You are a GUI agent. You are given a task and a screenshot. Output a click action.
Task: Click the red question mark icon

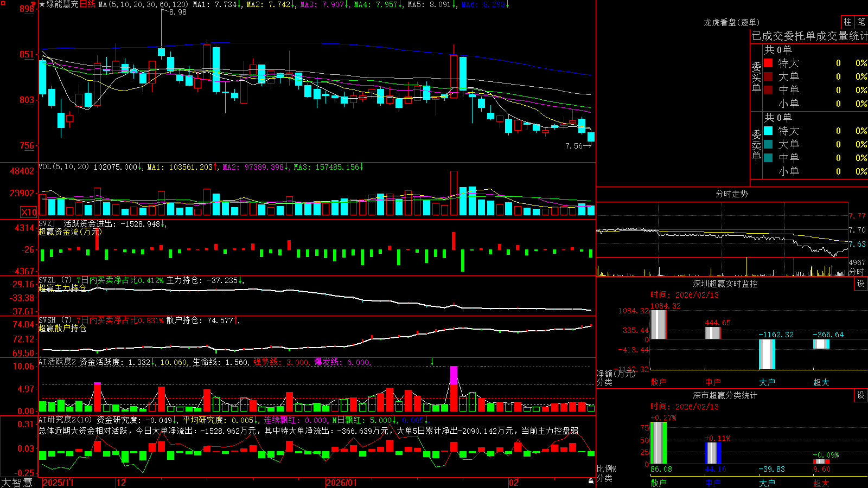pos(33,4)
